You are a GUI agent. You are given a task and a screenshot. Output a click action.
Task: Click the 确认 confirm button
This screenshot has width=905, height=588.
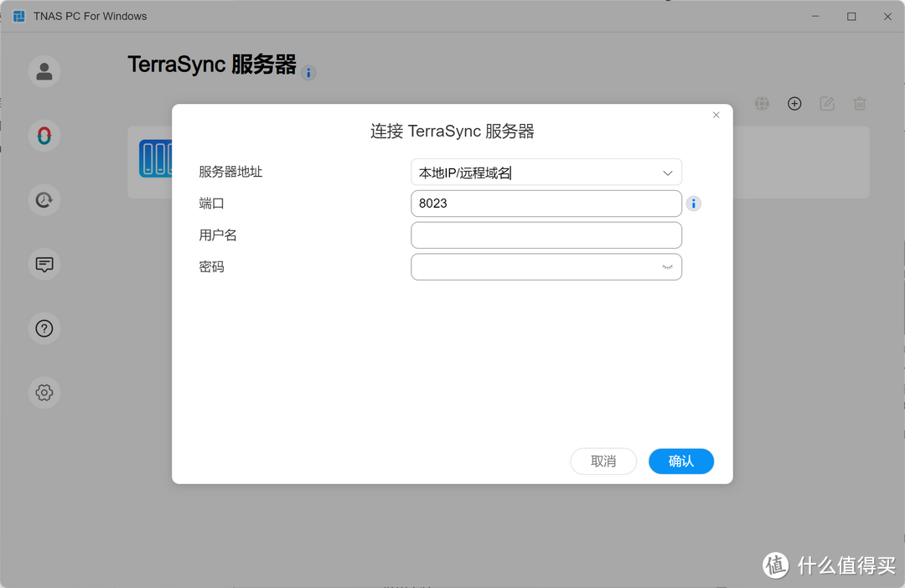point(681,461)
